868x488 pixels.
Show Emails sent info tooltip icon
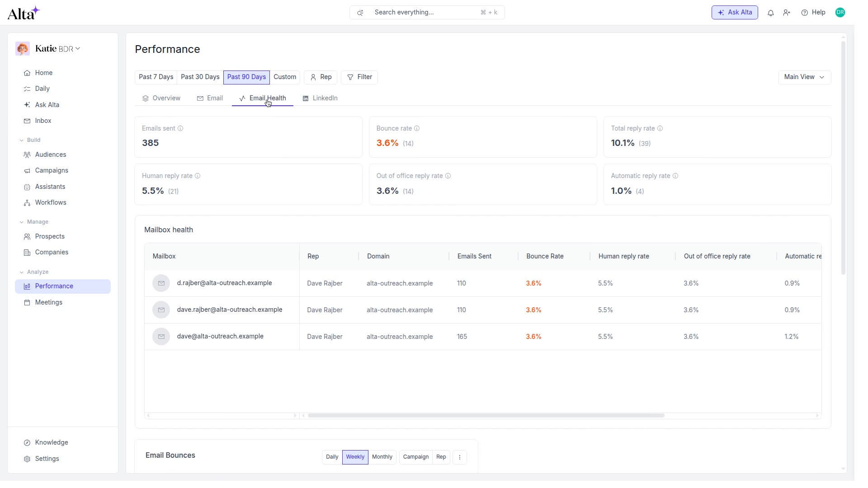tap(180, 128)
